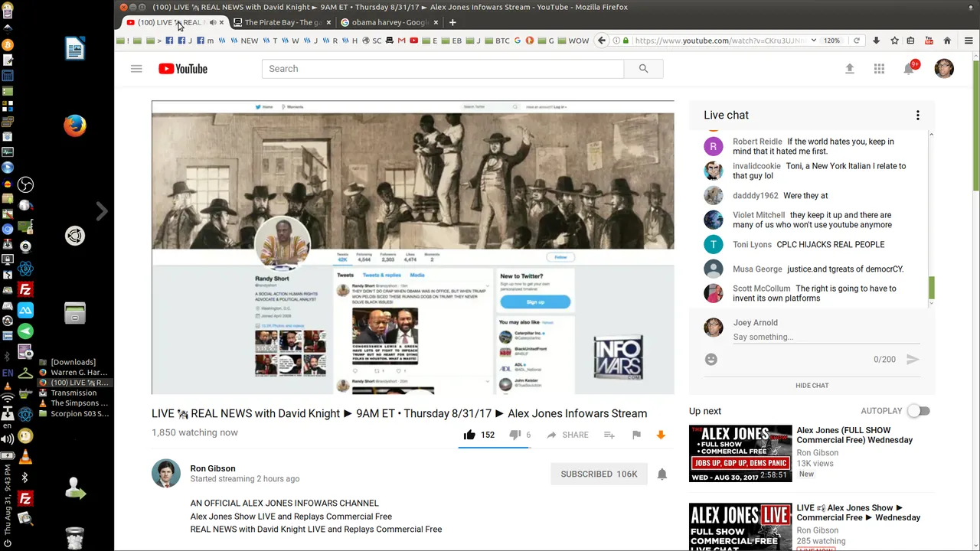This screenshot has width=980, height=551.
Task: Launch Firefox desktop icon
Action: point(74,126)
